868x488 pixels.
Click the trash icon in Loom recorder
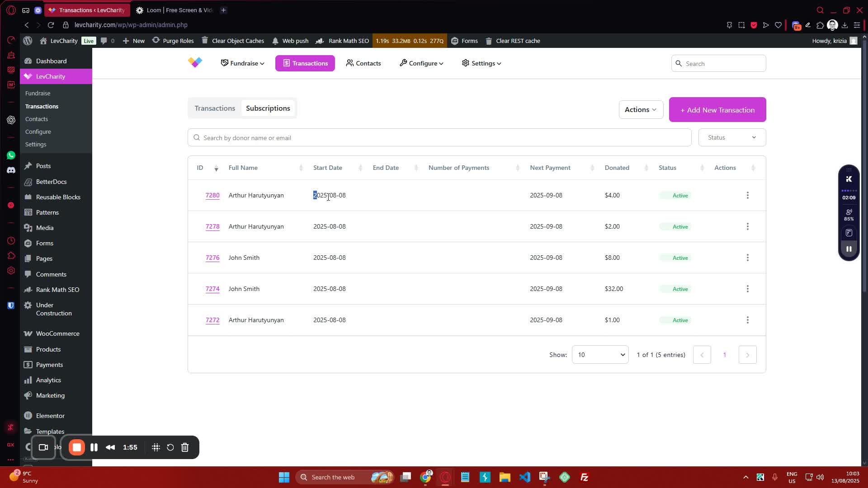(185, 447)
